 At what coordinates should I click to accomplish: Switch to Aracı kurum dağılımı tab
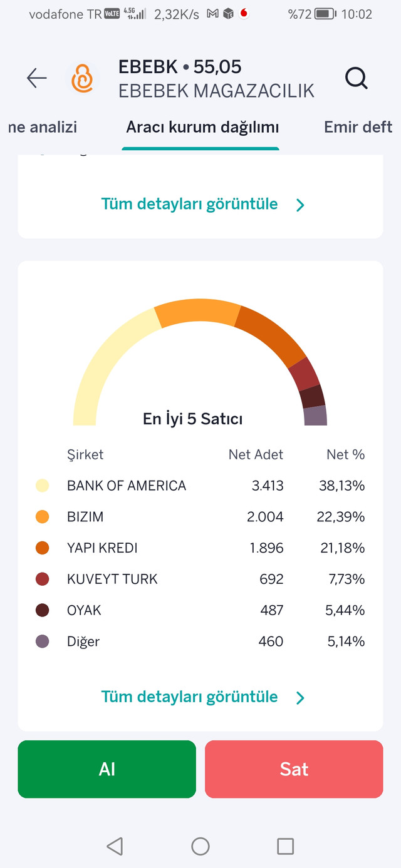click(202, 128)
